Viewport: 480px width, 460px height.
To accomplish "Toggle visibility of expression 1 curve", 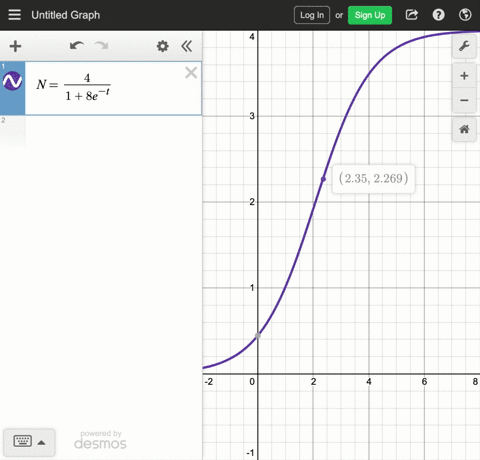I will coord(12,81).
